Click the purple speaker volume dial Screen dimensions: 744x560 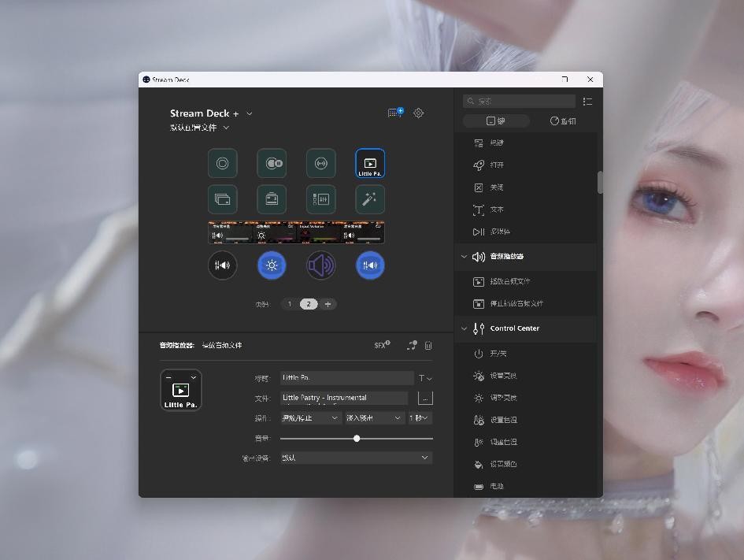320,265
